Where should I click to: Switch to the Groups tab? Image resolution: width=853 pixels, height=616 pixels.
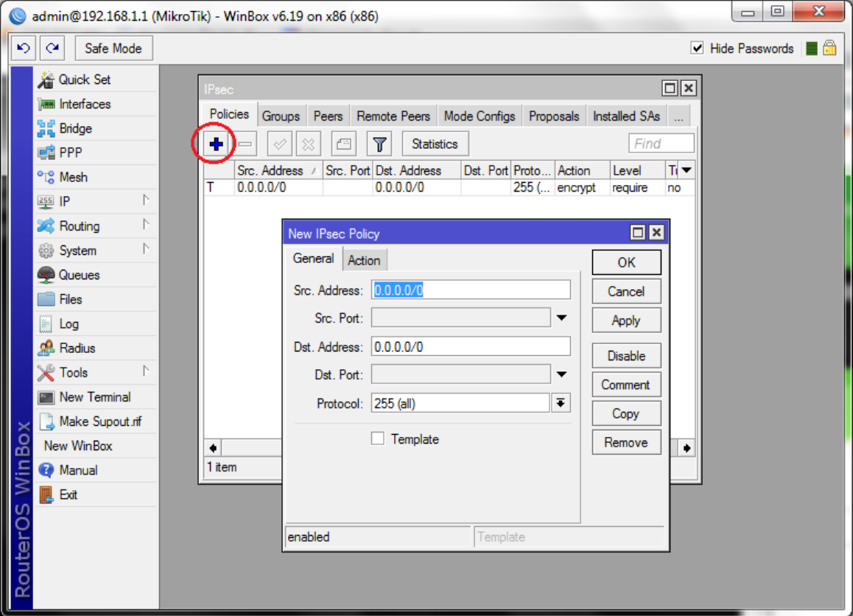(281, 116)
